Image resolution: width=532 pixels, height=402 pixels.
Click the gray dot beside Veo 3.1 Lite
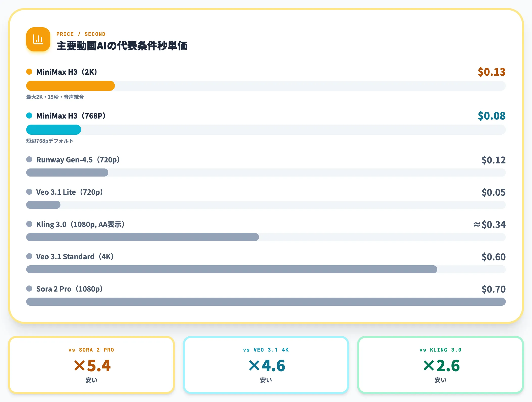point(29,192)
